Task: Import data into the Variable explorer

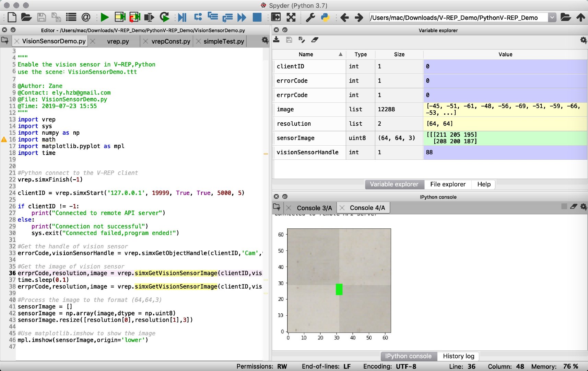Action: point(277,40)
